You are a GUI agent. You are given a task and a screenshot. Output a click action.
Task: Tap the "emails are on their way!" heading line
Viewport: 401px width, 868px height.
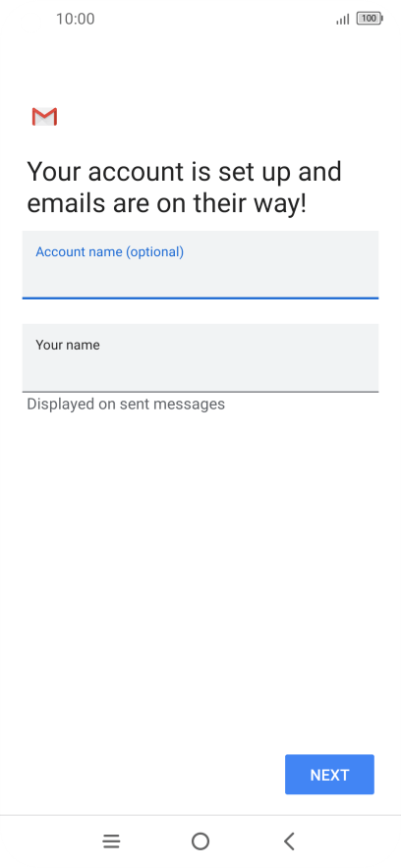[x=166, y=203]
